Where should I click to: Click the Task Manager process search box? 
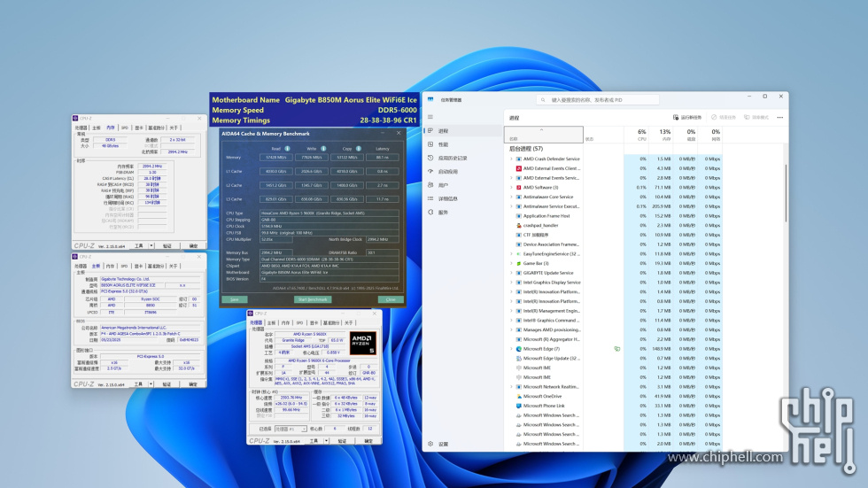598,100
